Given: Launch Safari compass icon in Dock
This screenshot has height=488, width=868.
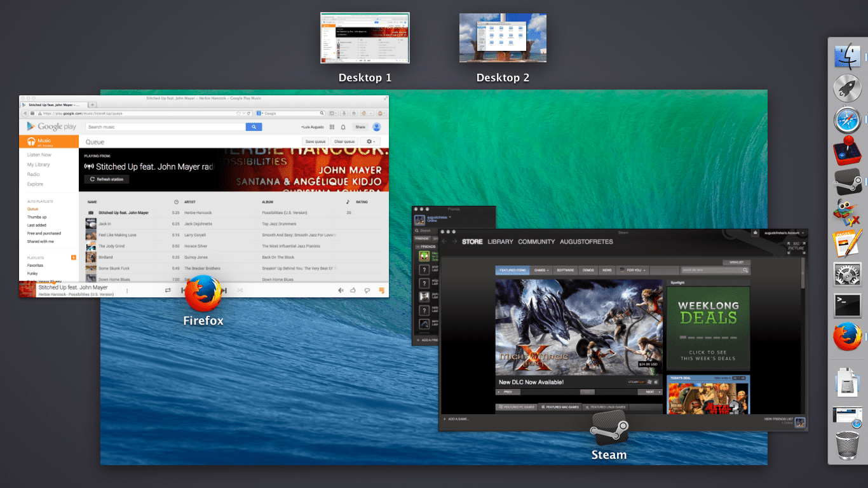Looking at the screenshot, I should coord(846,119).
